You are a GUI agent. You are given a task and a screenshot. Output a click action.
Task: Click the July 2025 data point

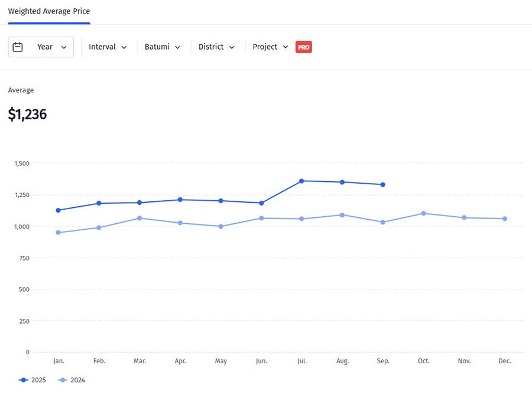pyautogui.click(x=301, y=181)
